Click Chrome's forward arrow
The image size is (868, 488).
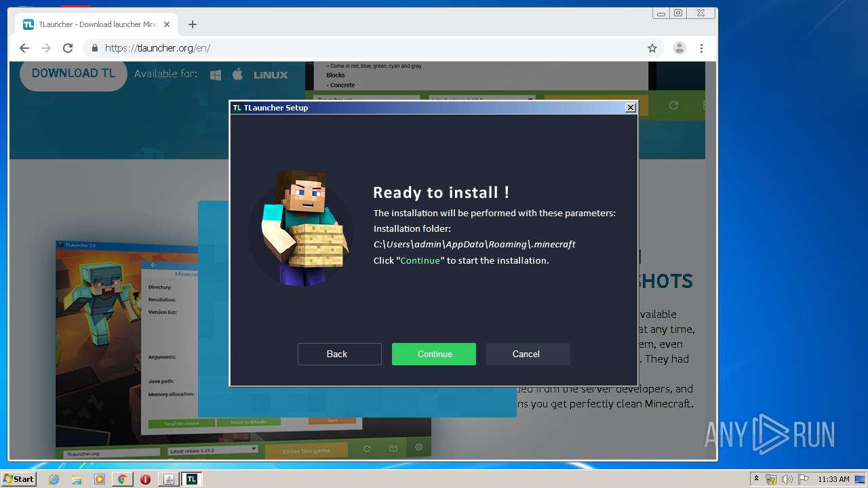(46, 48)
